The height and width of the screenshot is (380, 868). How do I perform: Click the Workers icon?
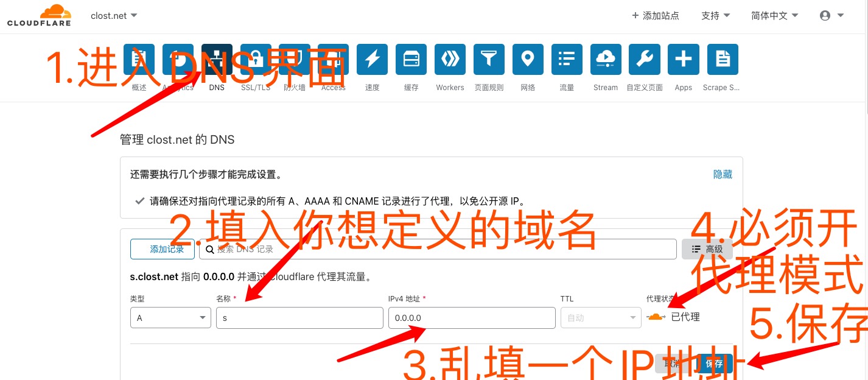(x=450, y=59)
